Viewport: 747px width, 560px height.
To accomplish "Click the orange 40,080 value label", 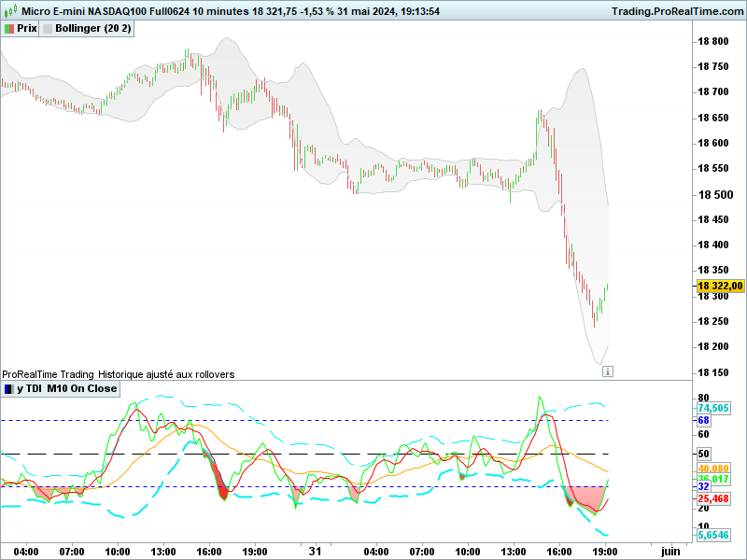I will pos(713,469).
